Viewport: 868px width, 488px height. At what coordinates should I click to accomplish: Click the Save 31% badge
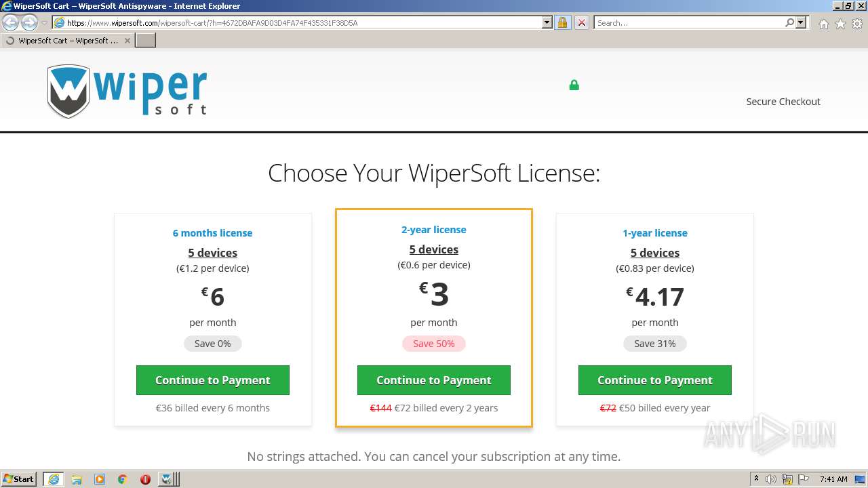[655, 344]
